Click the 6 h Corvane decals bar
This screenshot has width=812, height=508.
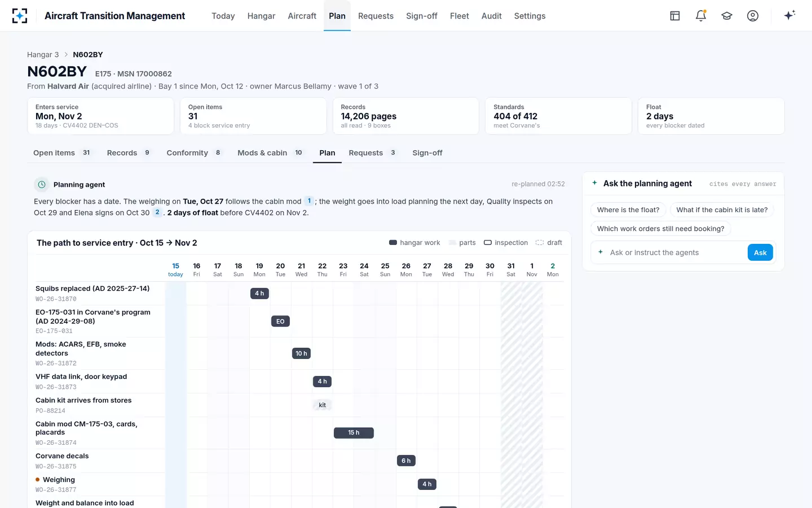point(406,461)
